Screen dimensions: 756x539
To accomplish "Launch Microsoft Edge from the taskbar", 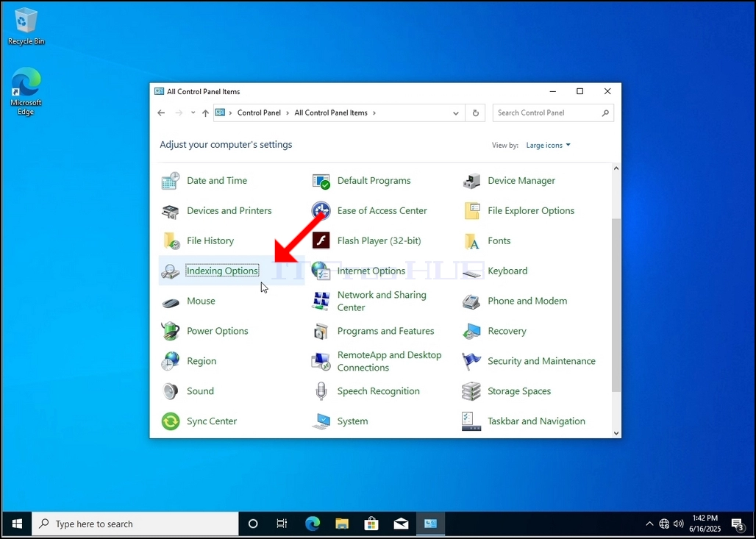I will 313,524.
